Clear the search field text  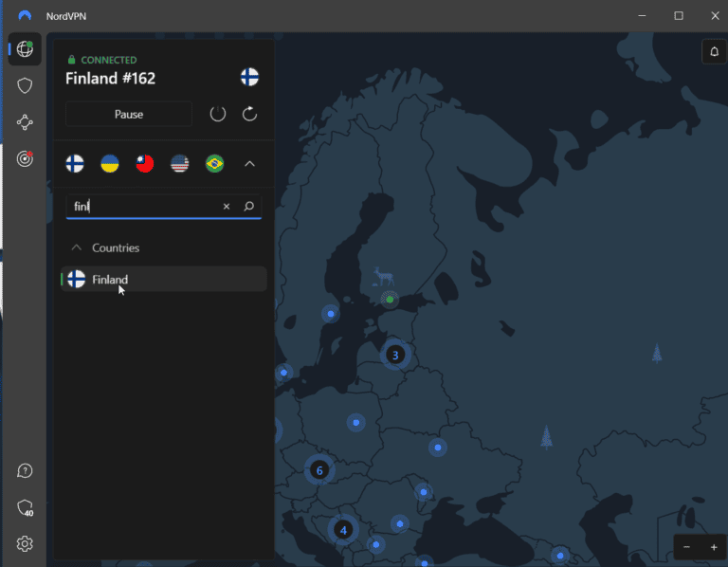[227, 206]
